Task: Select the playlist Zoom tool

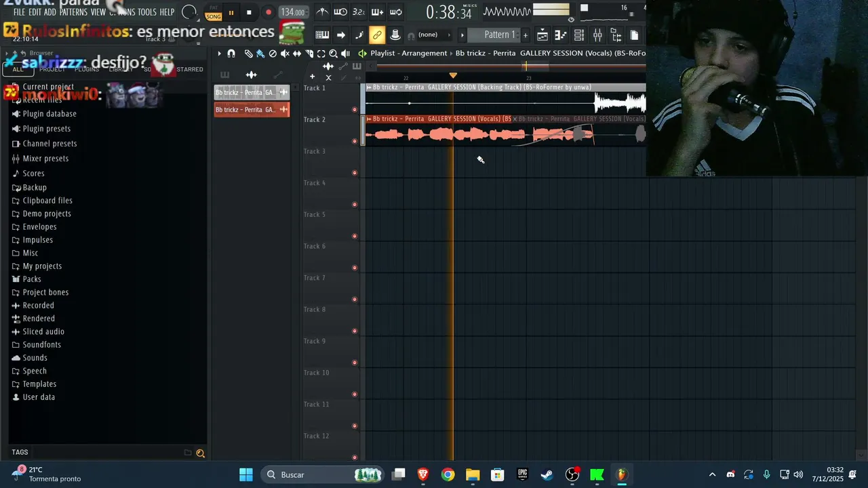Action: [333, 54]
